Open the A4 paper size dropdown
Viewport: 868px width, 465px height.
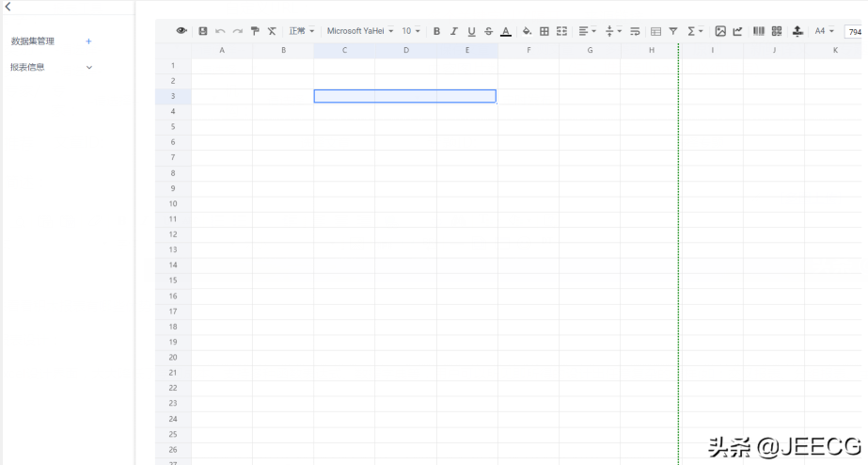(824, 31)
